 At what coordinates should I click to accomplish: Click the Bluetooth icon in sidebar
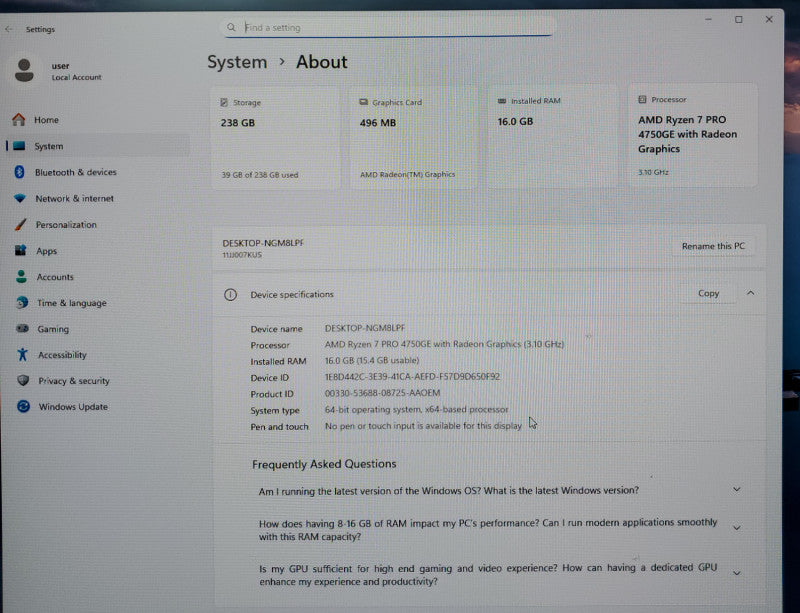(19, 172)
